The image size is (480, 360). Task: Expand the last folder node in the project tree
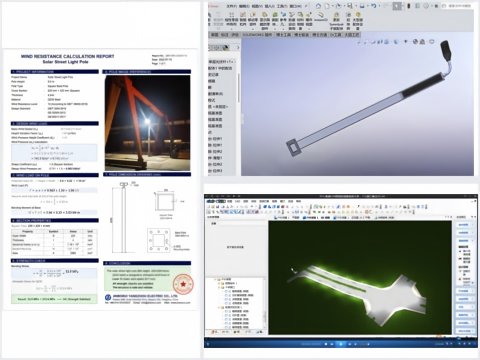tap(219, 307)
